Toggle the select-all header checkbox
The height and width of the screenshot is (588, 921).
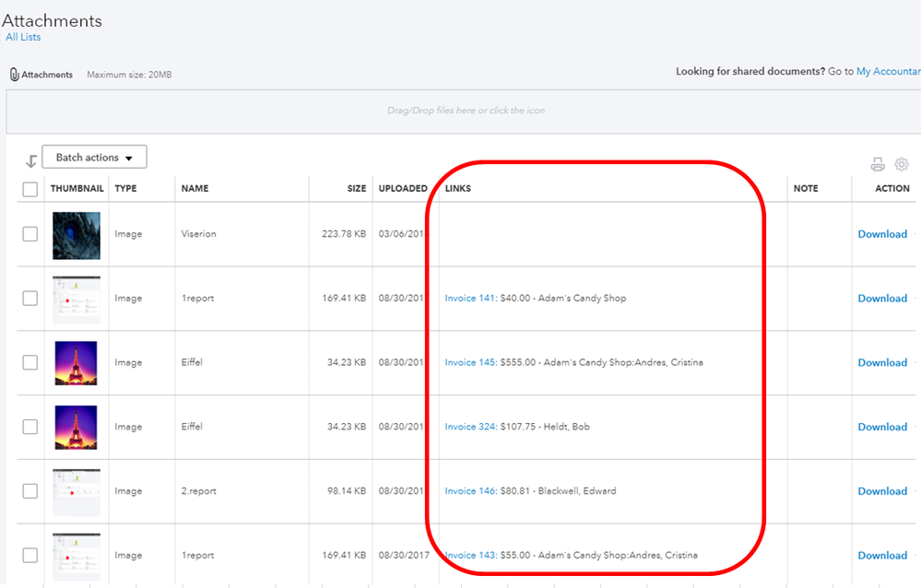pyautogui.click(x=30, y=189)
